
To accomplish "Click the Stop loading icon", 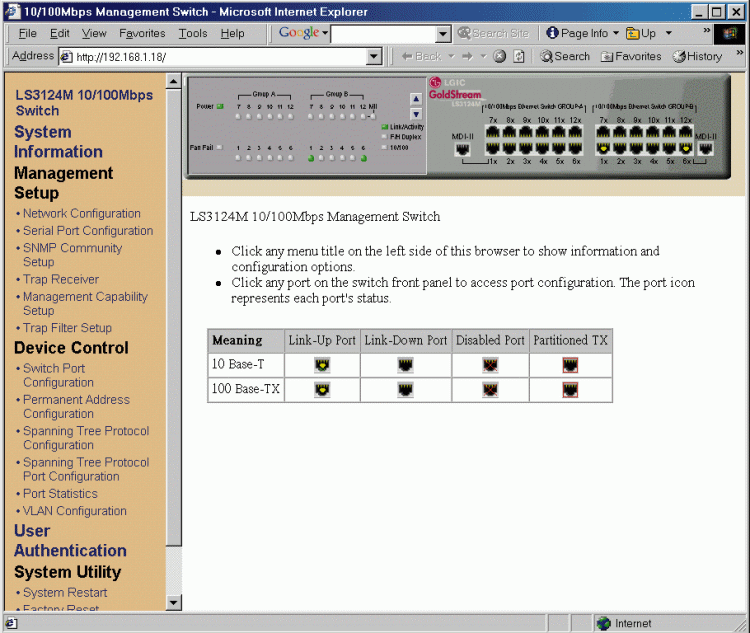I will pos(499,56).
